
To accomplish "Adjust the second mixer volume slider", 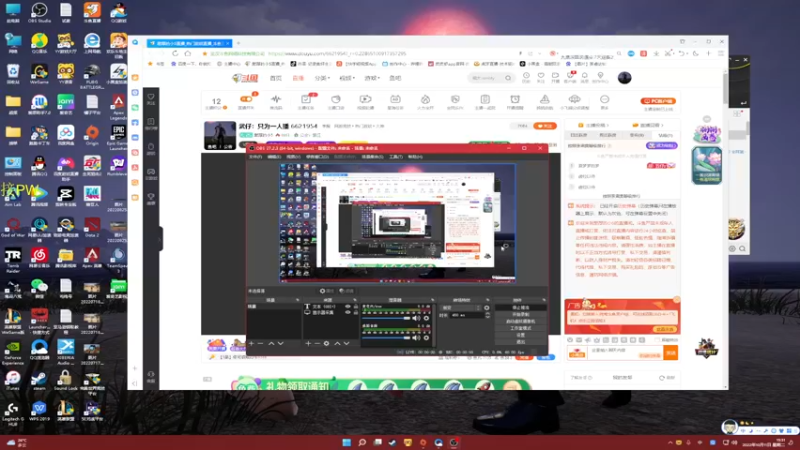I will coord(387,337).
